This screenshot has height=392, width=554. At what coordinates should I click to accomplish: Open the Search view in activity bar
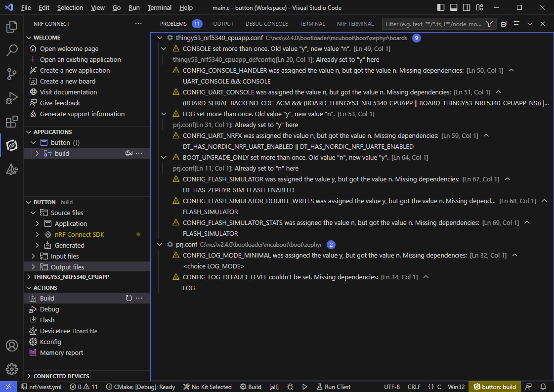tap(12, 50)
